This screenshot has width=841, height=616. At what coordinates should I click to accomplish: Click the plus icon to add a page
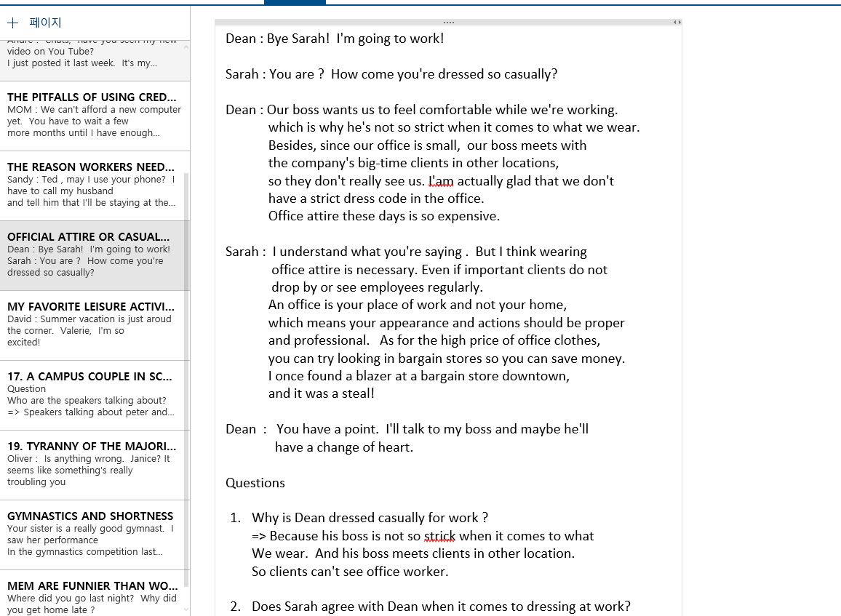(x=12, y=23)
